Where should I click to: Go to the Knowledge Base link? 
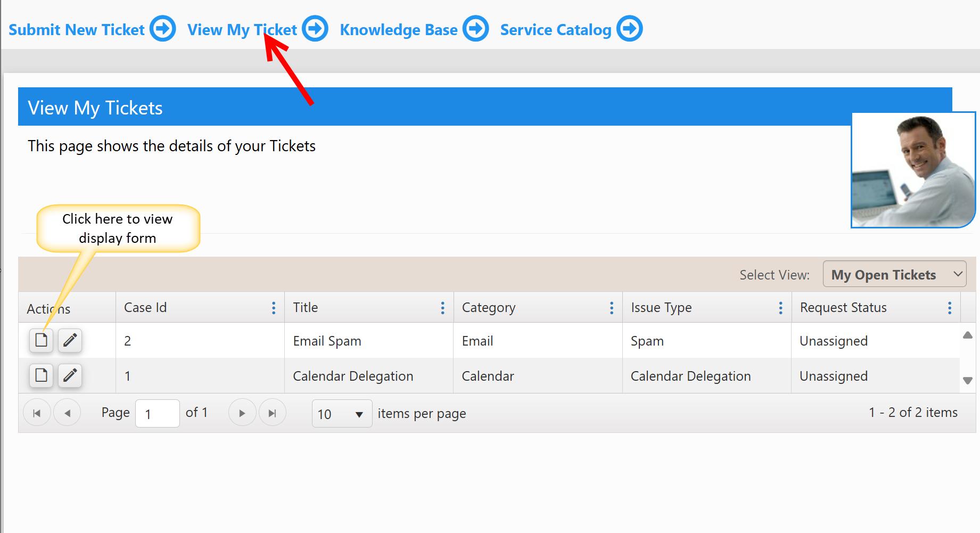pos(399,30)
